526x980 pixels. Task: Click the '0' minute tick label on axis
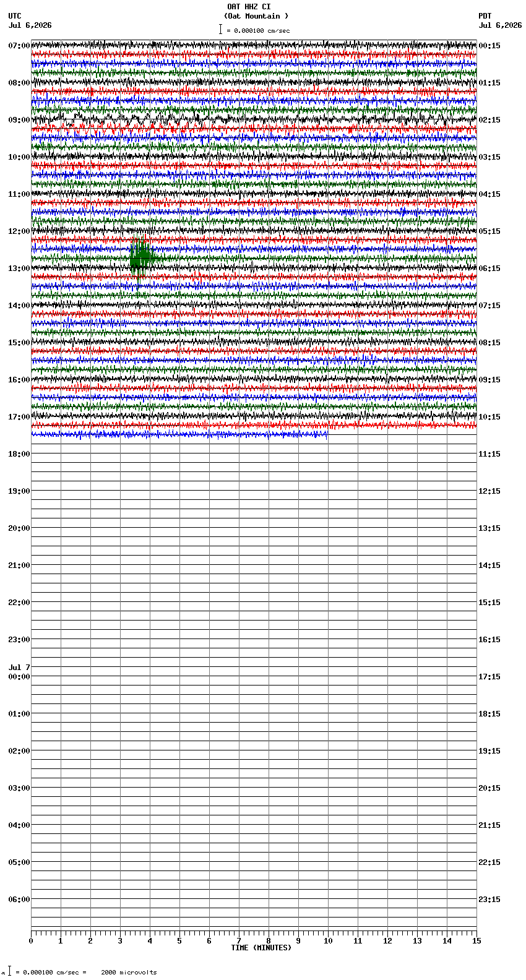point(31,941)
